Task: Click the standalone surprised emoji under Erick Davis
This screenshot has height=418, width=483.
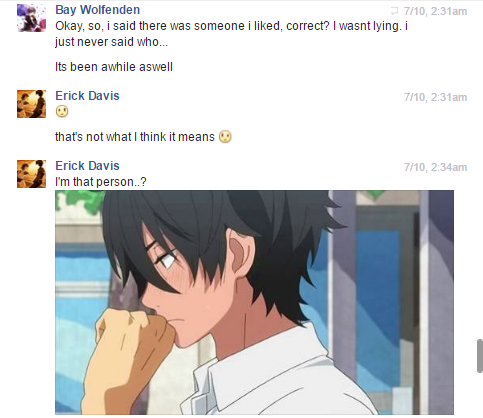Action: pyautogui.click(x=62, y=111)
